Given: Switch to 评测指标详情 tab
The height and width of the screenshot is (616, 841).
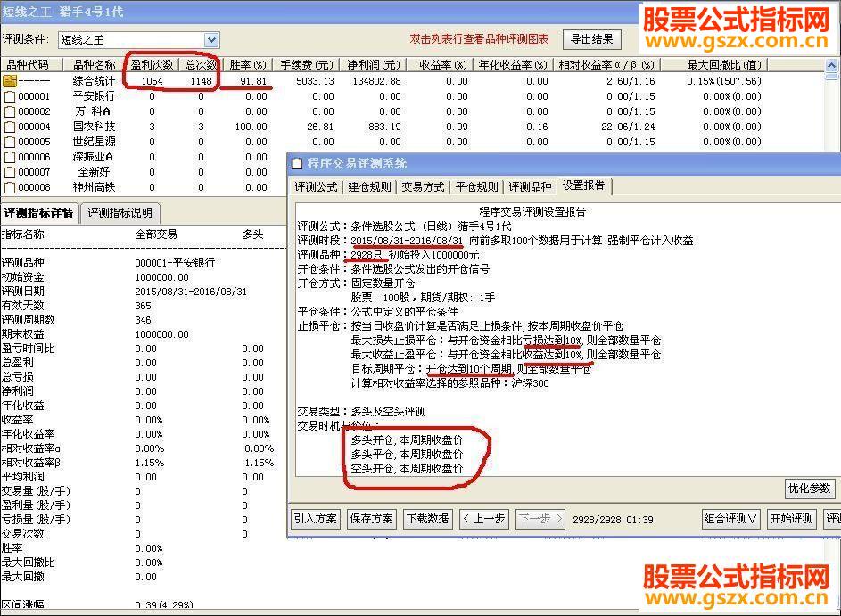Looking at the screenshot, I should [x=39, y=213].
